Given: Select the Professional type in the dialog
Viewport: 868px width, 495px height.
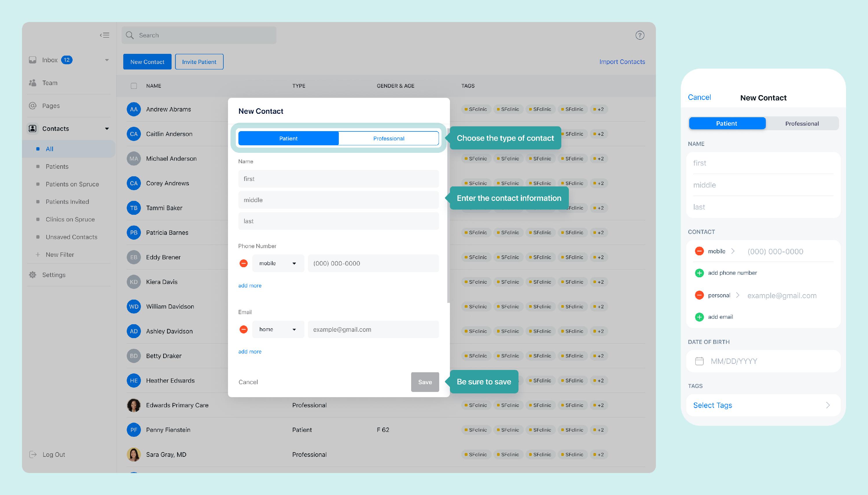Looking at the screenshot, I should [x=388, y=138].
